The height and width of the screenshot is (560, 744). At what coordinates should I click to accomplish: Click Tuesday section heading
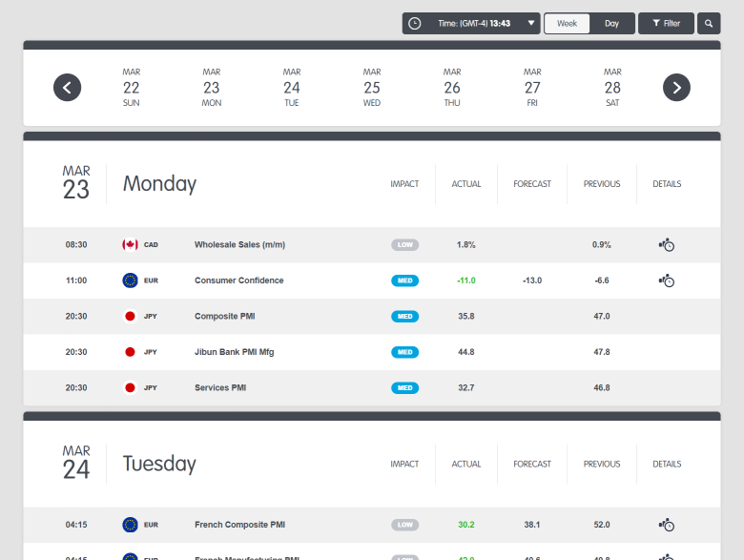(x=159, y=465)
